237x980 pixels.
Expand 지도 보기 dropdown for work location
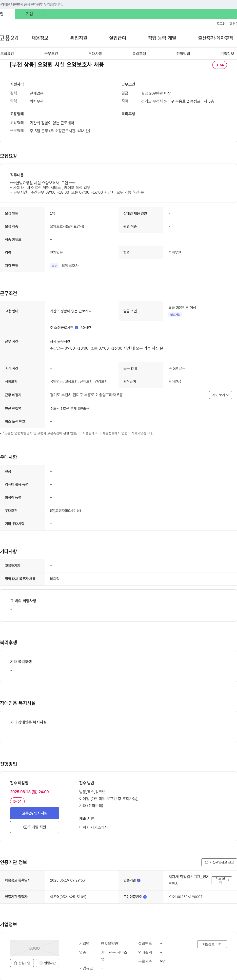(220, 395)
